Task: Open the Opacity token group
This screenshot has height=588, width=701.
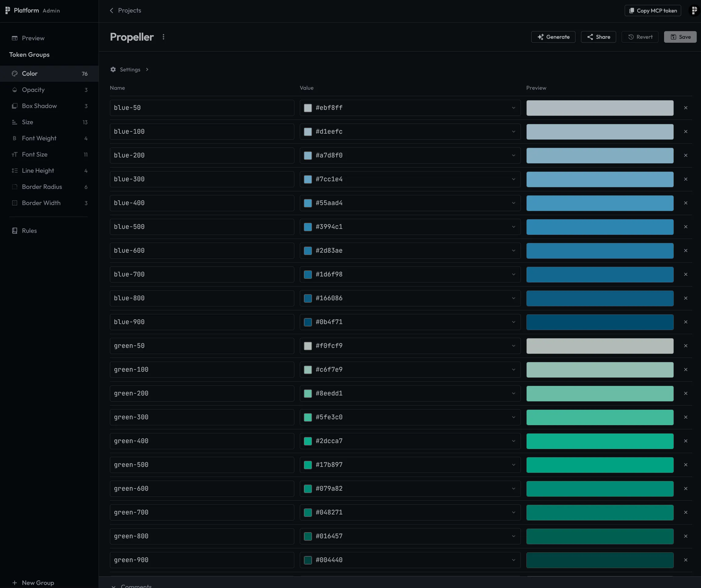Action: [x=49, y=90]
